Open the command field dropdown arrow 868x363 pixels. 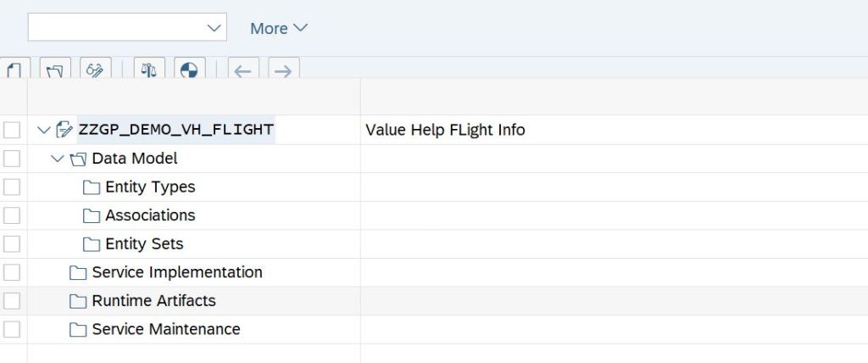point(214,28)
